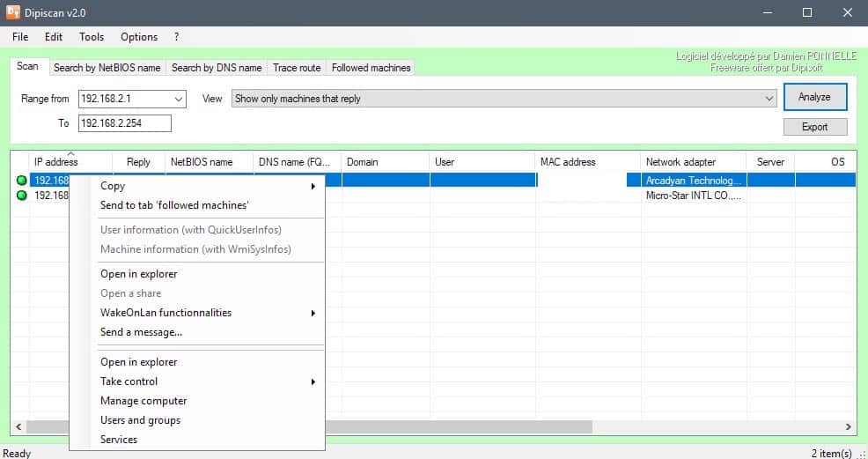Viewport: 868px width, 459px height.
Task: Click the sort arrow above IP address column
Action: pyautogui.click(x=70, y=154)
